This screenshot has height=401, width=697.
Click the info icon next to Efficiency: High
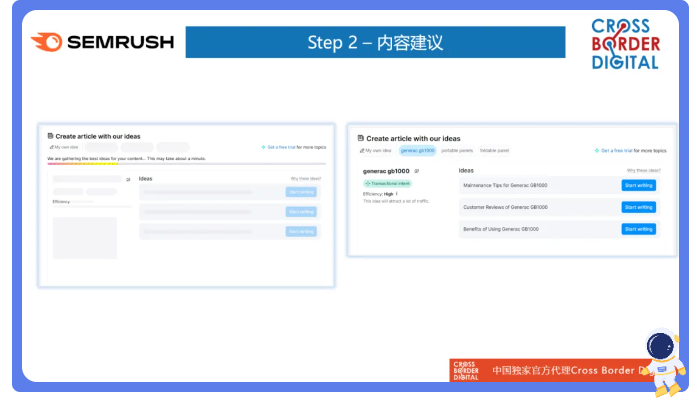click(x=397, y=194)
